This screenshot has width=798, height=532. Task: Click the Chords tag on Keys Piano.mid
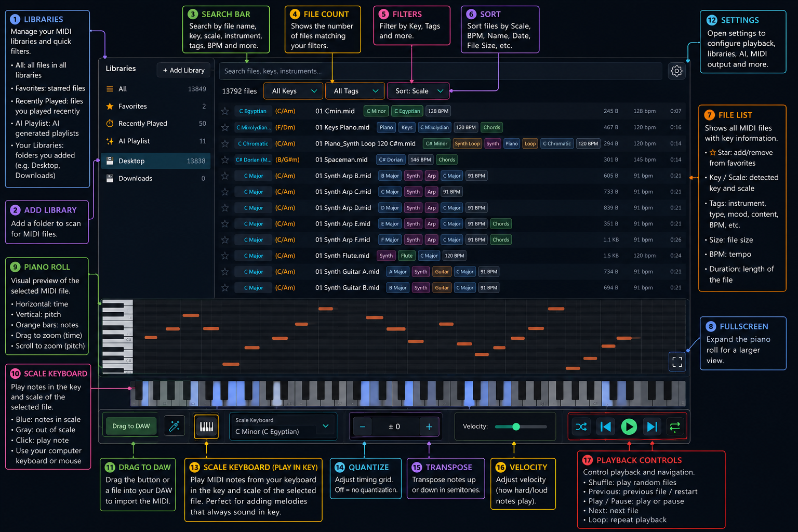[491, 127]
